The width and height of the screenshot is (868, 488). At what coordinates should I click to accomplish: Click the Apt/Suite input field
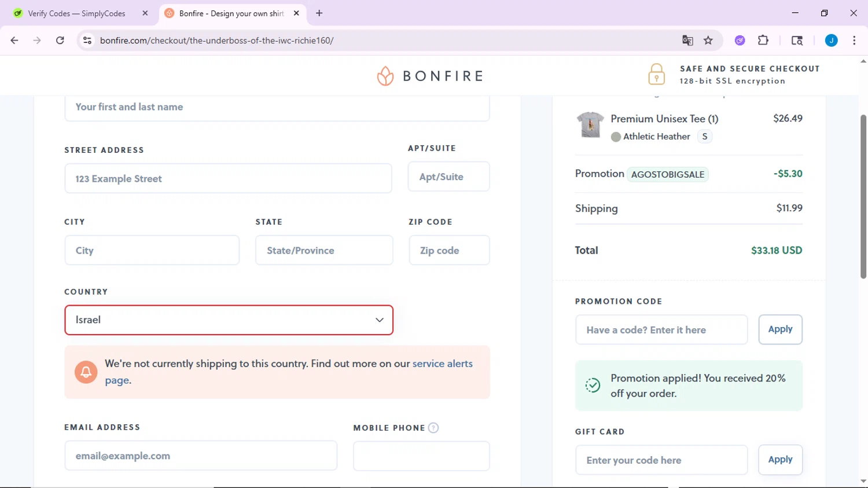449,177
